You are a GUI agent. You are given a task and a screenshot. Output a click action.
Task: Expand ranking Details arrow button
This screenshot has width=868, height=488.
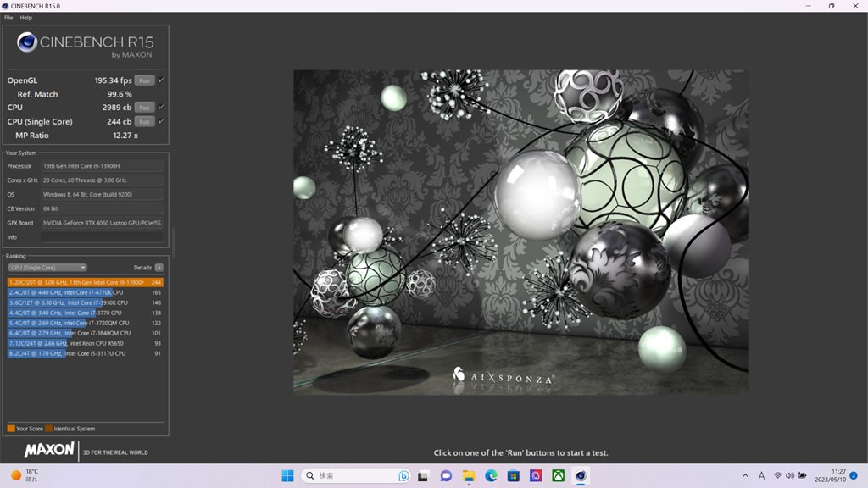pos(159,268)
